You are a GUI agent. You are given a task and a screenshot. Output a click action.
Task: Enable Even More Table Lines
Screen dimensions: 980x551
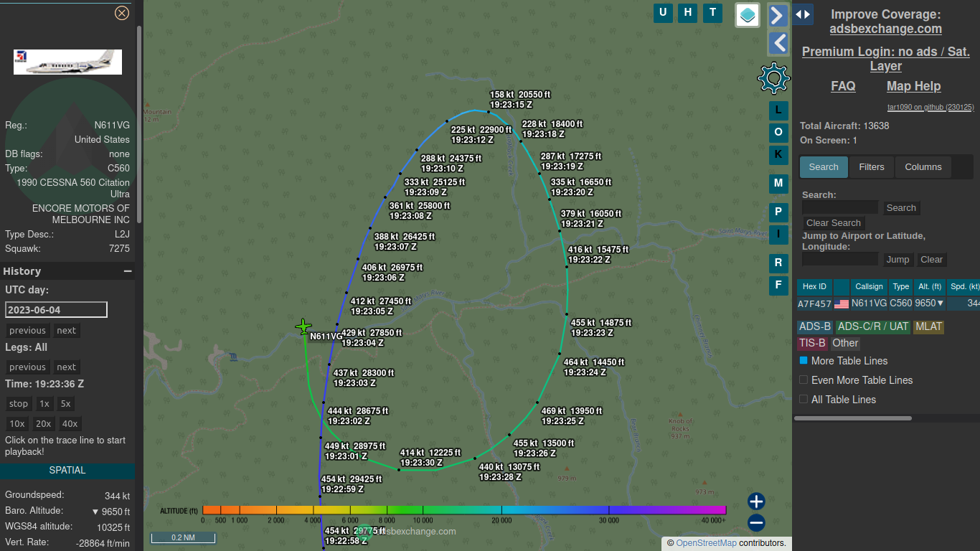[804, 380]
